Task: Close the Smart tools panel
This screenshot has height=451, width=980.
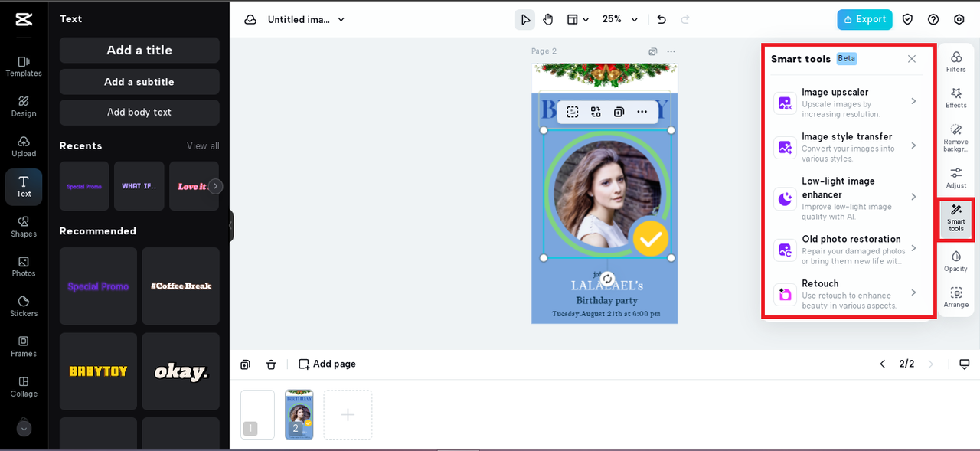Action: [911, 59]
